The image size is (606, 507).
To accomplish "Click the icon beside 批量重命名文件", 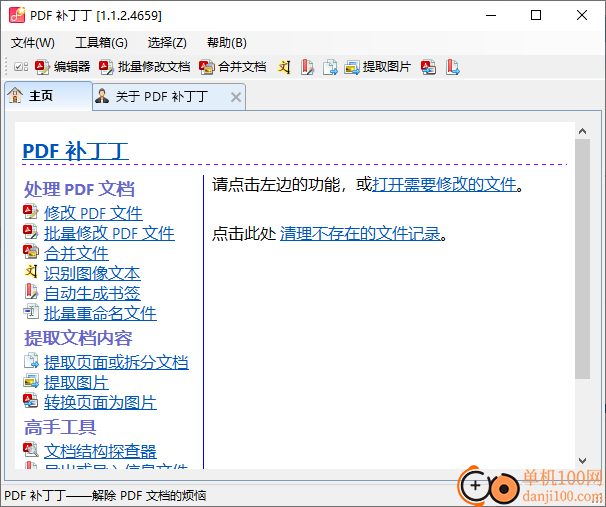I will pyautogui.click(x=31, y=312).
